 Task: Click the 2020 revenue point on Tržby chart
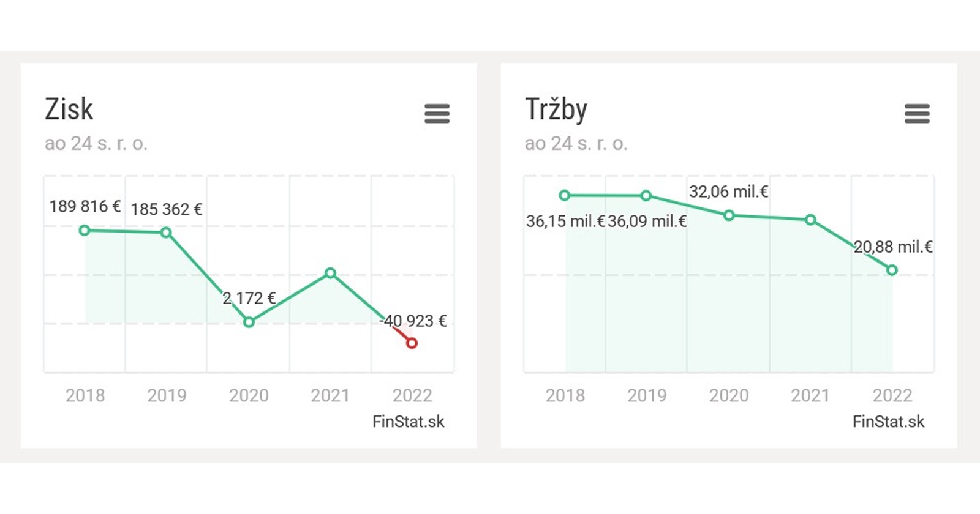click(729, 215)
